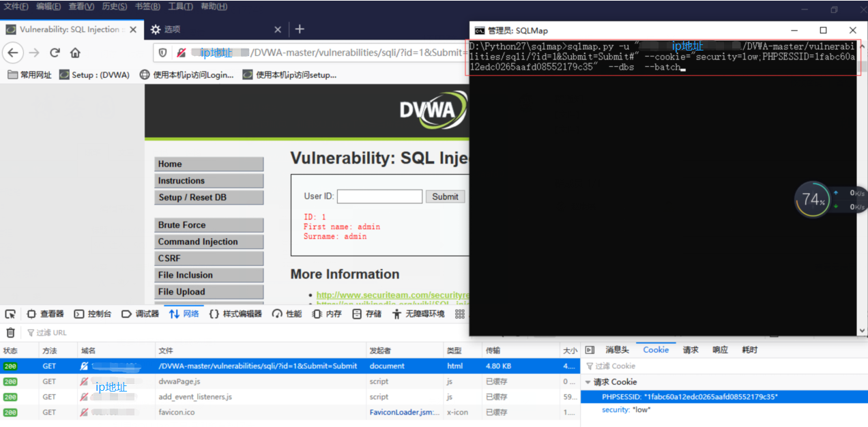Click the User ID input field
Screen dimensions: 868x427
[379, 196]
